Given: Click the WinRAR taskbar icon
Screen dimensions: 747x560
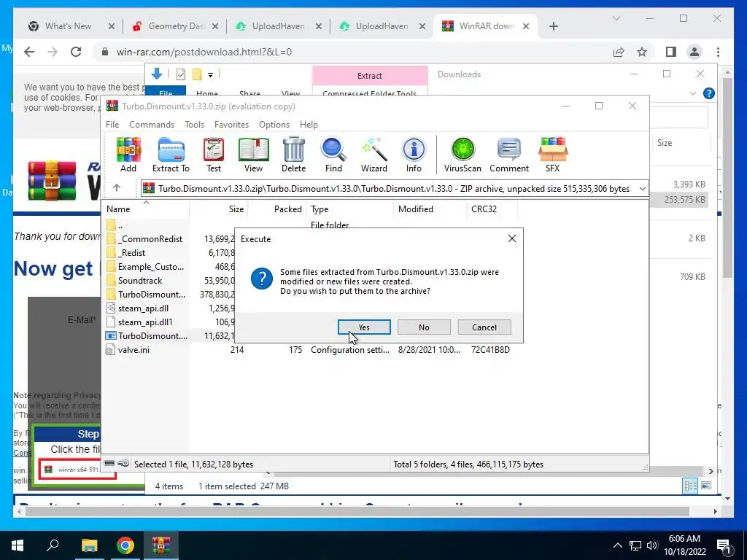Looking at the screenshot, I should [x=160, y=545].
